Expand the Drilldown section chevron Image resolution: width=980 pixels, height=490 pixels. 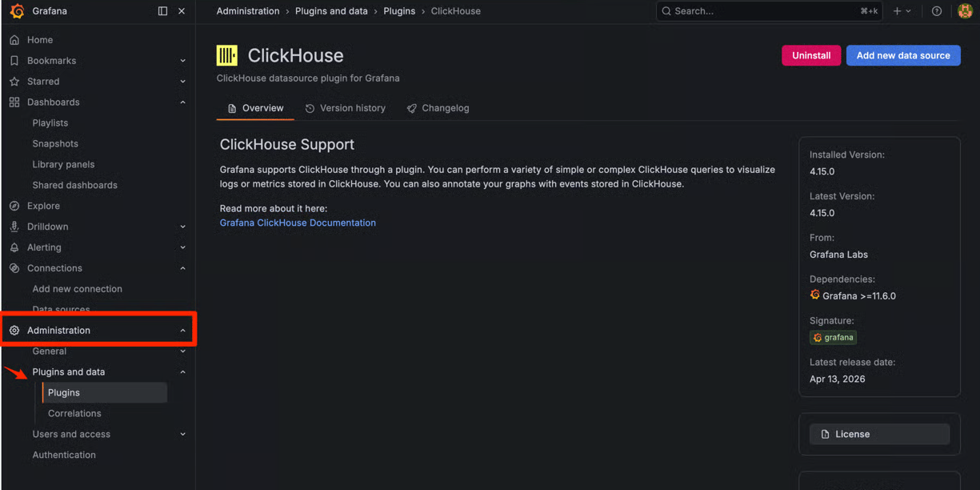tap(182, 227)
